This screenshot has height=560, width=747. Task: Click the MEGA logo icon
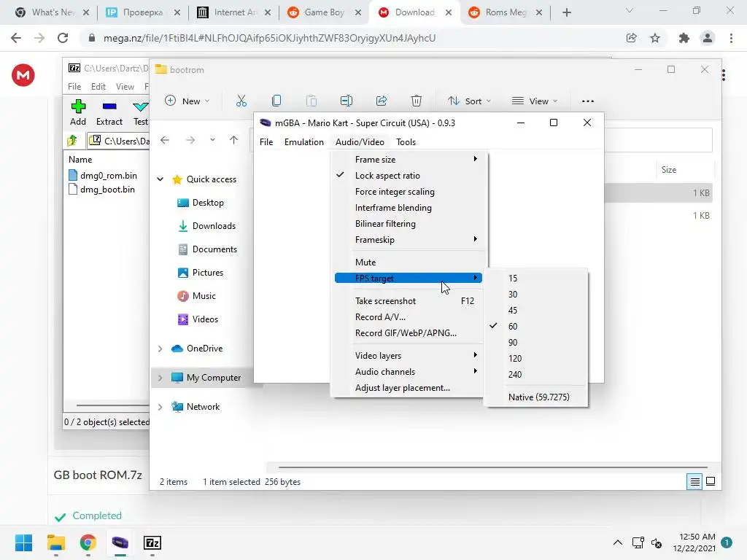[x=23, y=75]
